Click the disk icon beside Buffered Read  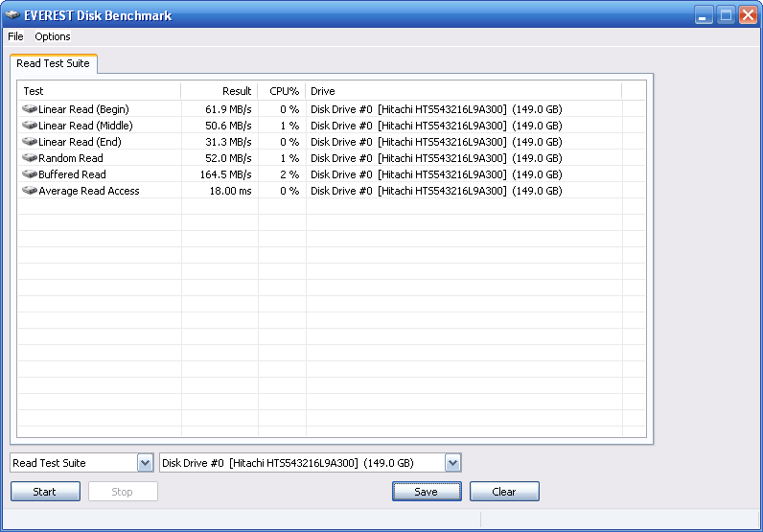(x=30, y=174)
